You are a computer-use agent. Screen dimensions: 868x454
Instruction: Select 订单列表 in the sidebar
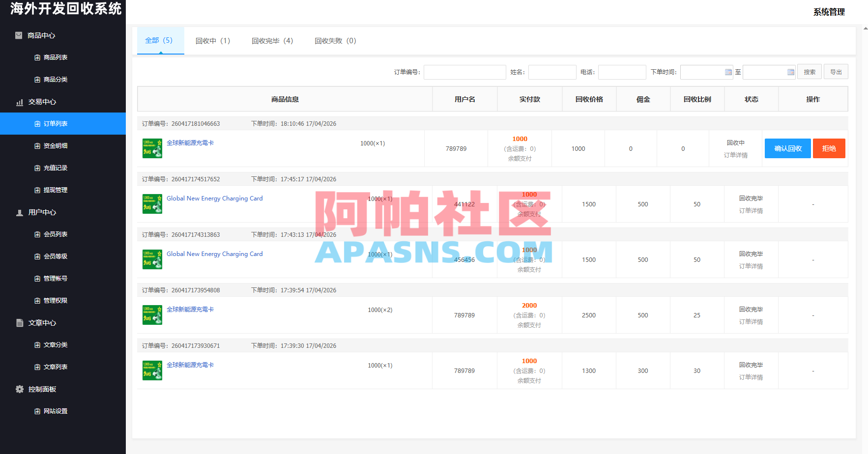[63, 124]
